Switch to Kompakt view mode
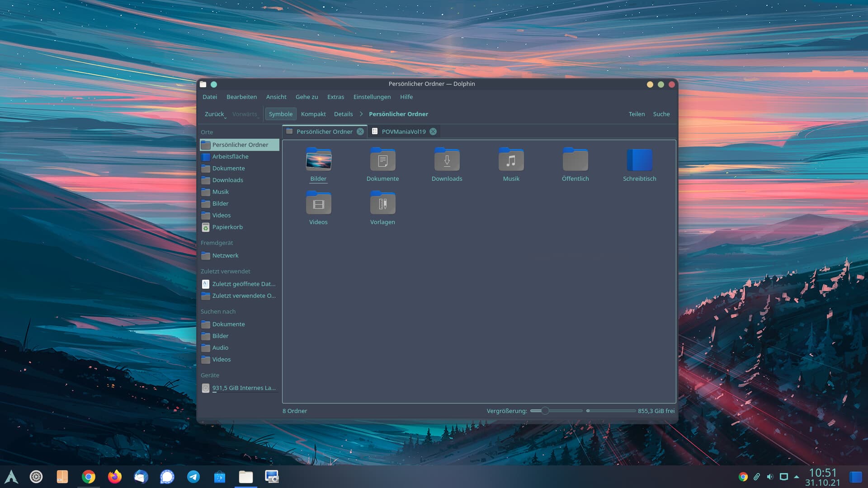Screen dimensions: 868x488 click(313, 114)
